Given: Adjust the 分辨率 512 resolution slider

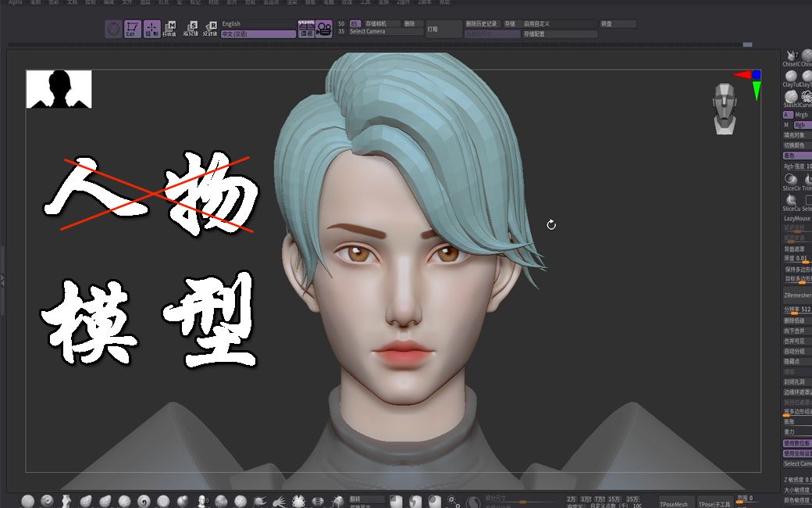Looking at the screenshot, I should tap(796, 309).
